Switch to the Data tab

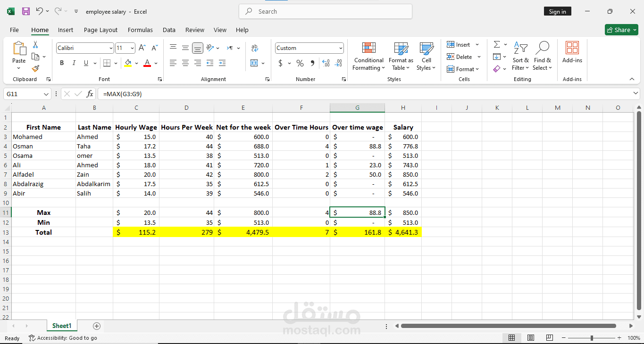tap(169, 30)
